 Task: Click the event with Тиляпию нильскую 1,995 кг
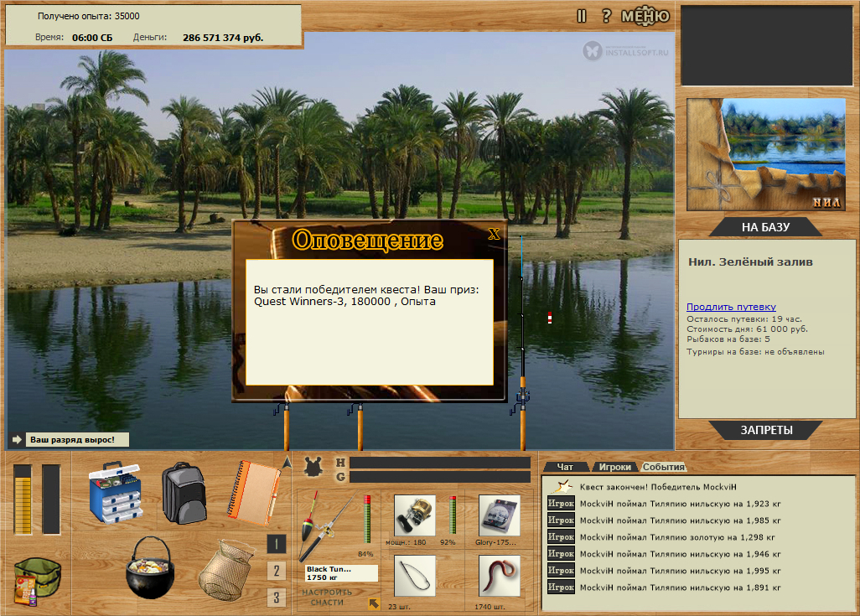tap(680, 571)
